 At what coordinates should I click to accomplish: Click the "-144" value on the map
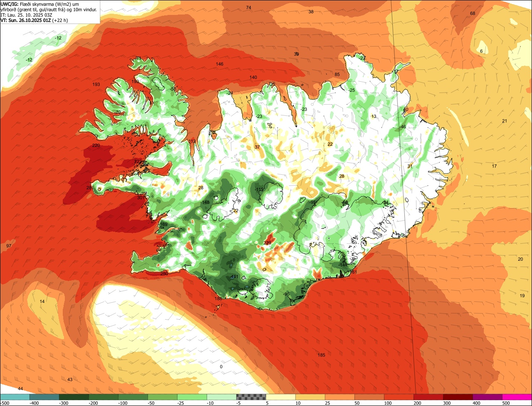point(342,264)
